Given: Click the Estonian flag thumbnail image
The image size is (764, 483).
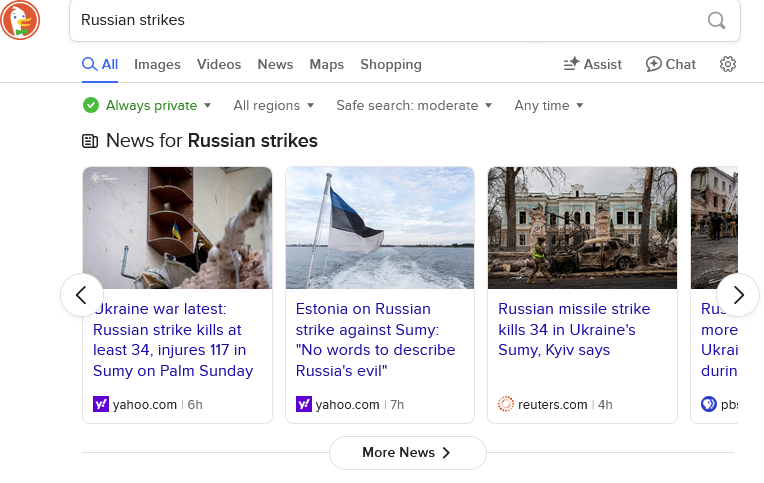Looking at the screenshot, I should pyautogui.click(x=380, y=228).
